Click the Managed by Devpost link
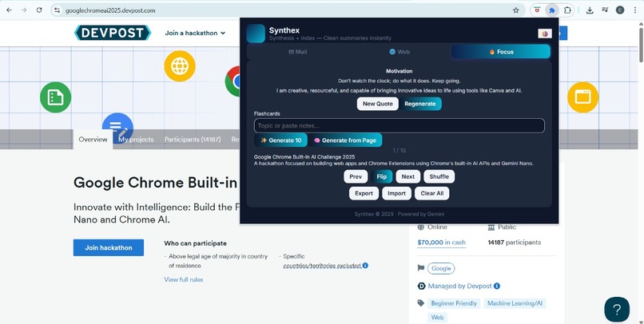This screenshot has width=644, height=324. click(459, 286)
